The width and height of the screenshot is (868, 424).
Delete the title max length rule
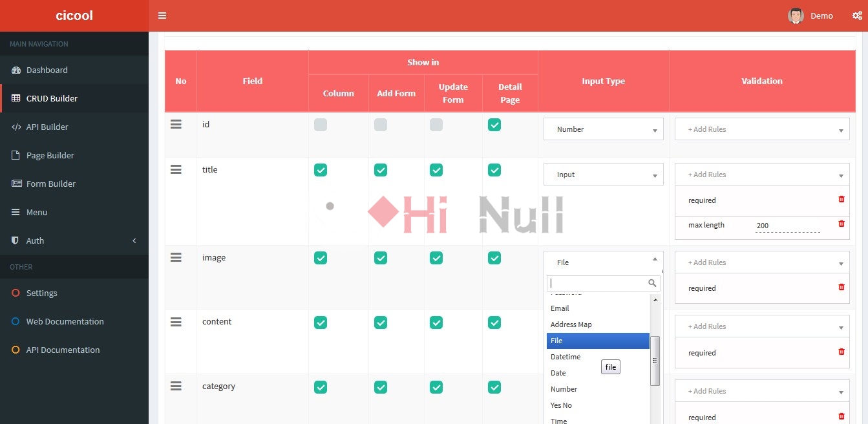[x=841, y=224]
